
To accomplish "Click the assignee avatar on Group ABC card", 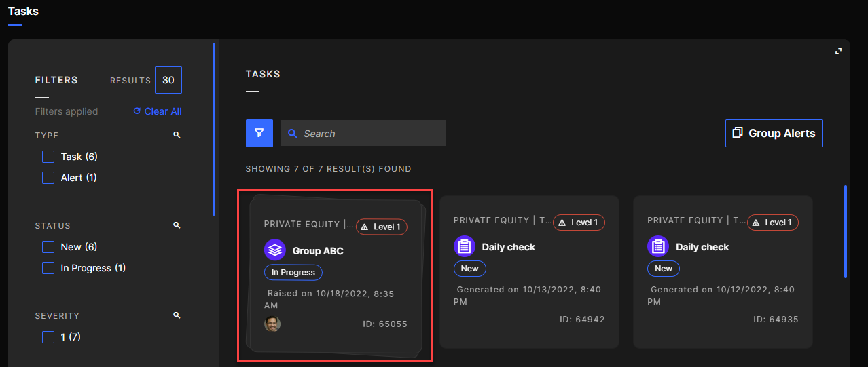I will pyautogui.click(x=272, y=324).
